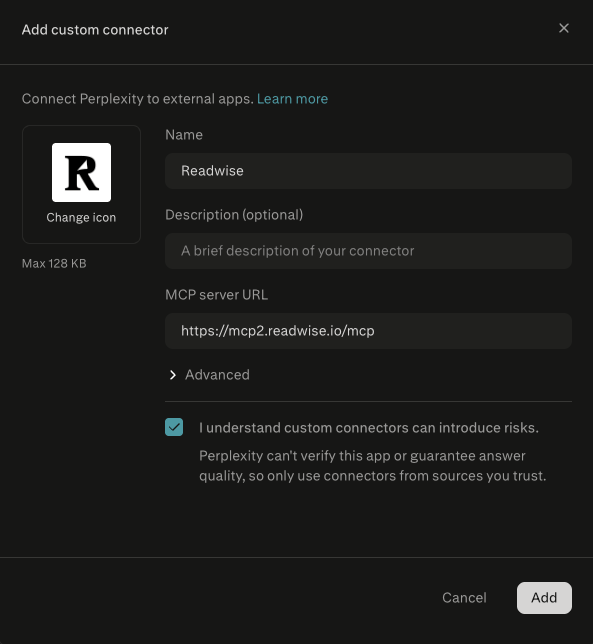Click the Description (optional) label
593x644 pixels.
pyautogui.click(x=234, y=215)
